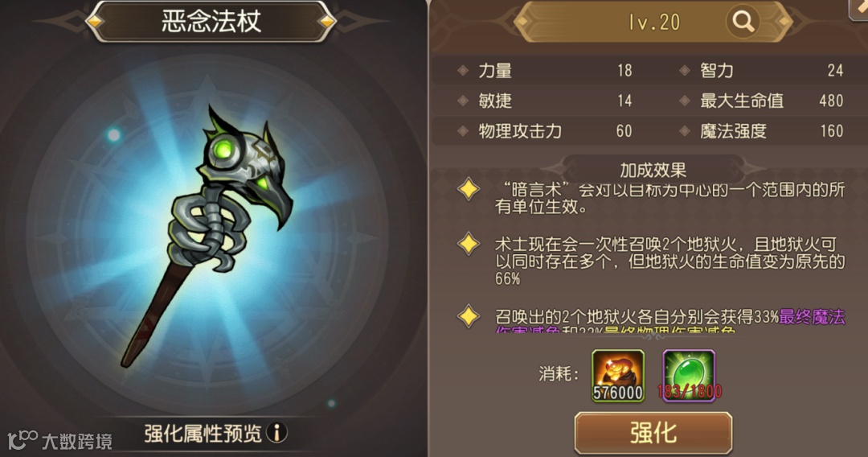
Task: Click the 魔法强度 stat value 160
Action: [832, 130]
